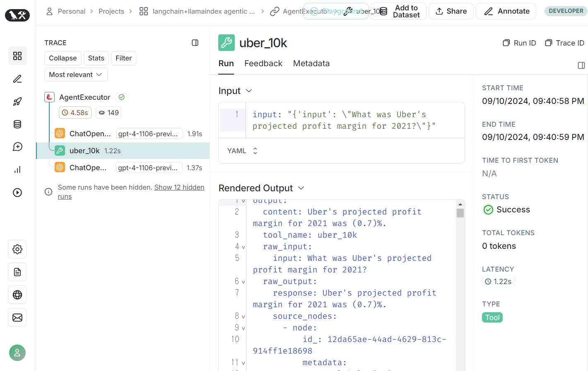Switch to the Run tab

[226, 63]
